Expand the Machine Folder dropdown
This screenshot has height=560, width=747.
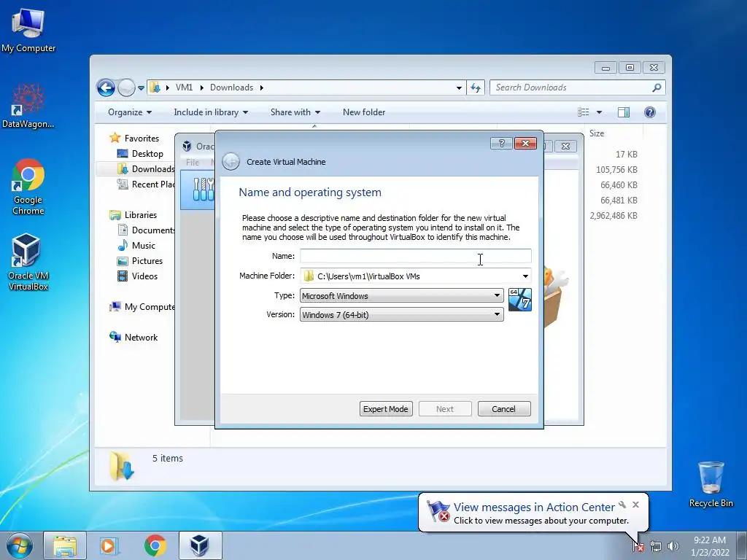525,276
